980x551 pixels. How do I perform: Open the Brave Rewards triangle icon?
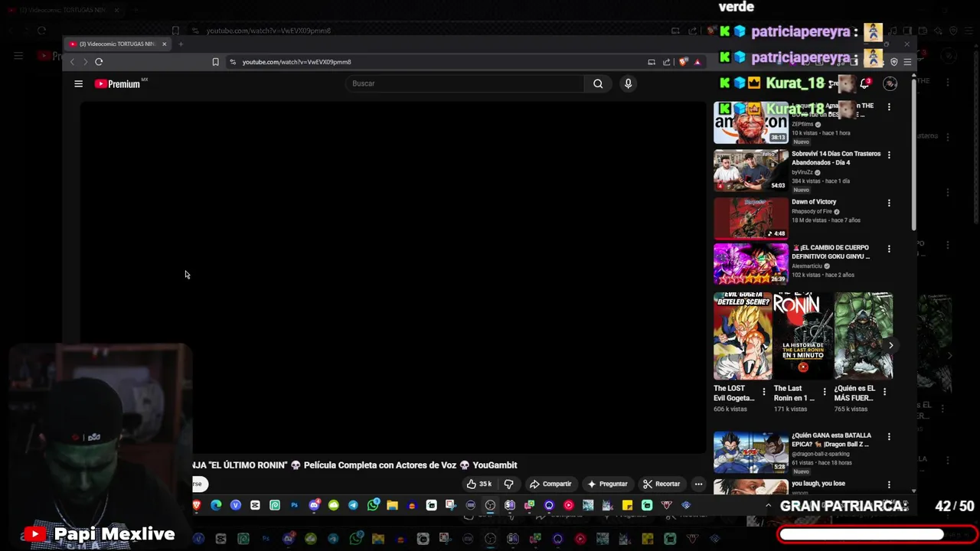click(x=697, y=62)
